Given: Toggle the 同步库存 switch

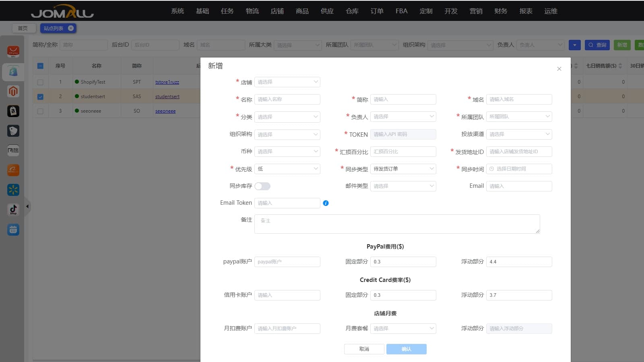Looking at the screenshot, I should click(262, 186).
